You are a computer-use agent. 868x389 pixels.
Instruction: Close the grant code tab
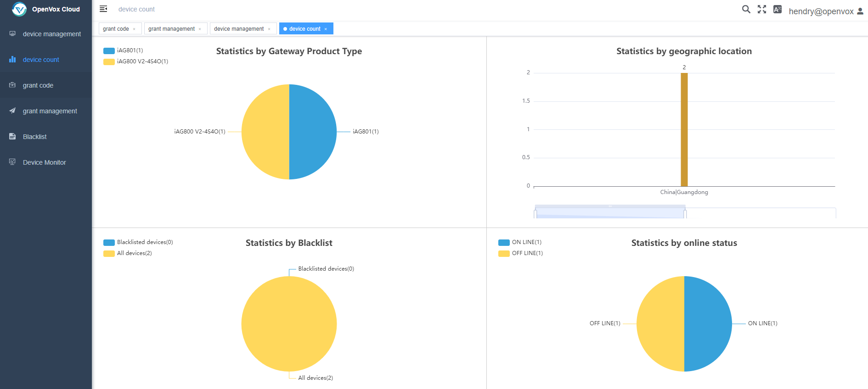pos(134,29)
